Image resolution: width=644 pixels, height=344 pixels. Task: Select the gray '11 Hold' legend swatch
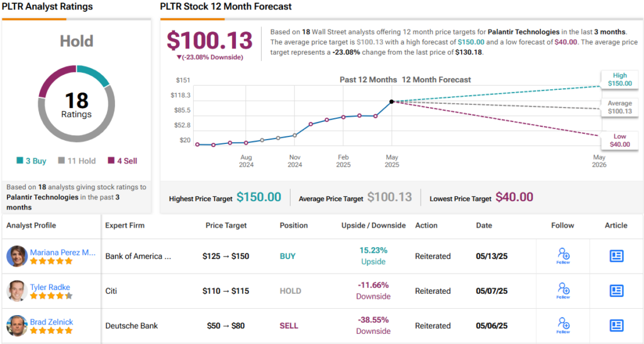pos(61,161)
